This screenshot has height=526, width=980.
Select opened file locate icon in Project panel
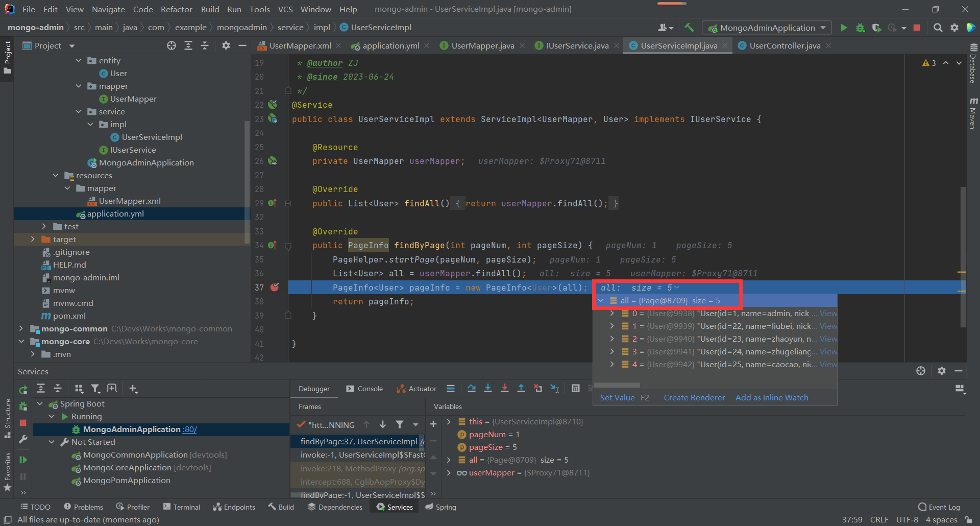pyautogui.click(x=171, y=45)
